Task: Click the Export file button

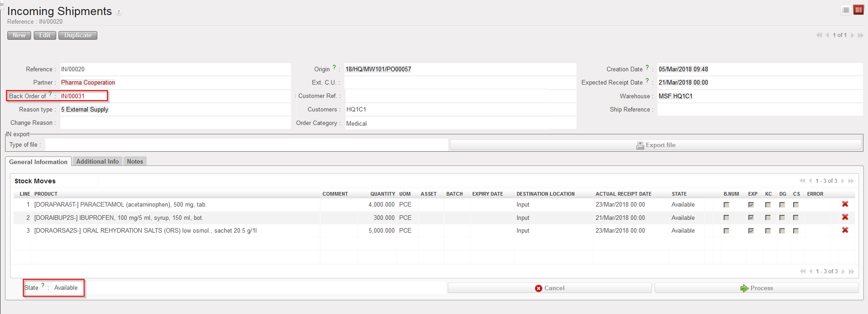Action: [656, 145]
